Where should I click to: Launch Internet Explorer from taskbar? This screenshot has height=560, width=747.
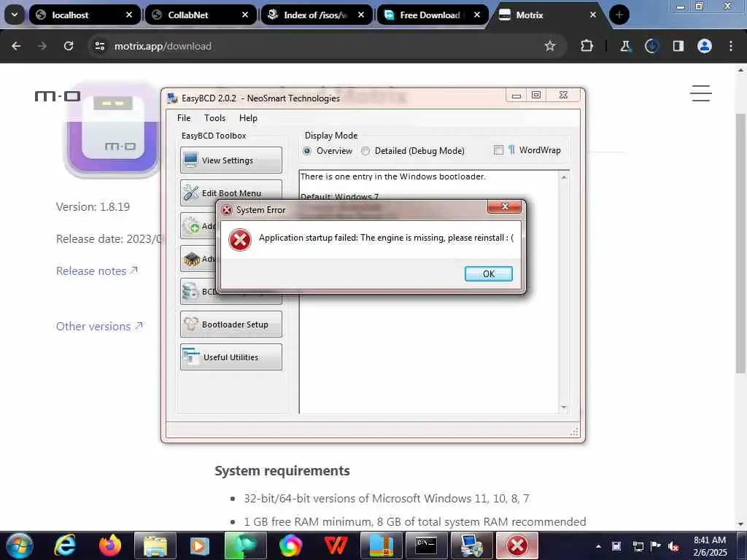pos(65,545)
